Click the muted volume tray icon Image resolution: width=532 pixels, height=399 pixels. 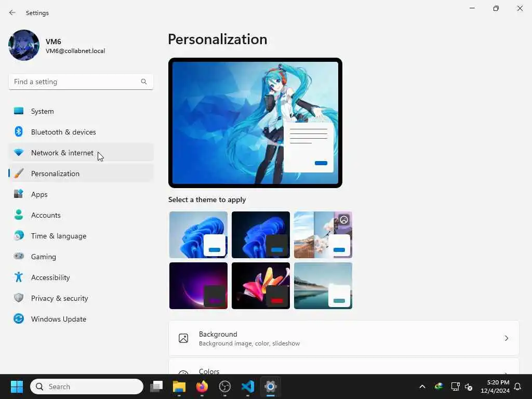click(x=469, y=387)
